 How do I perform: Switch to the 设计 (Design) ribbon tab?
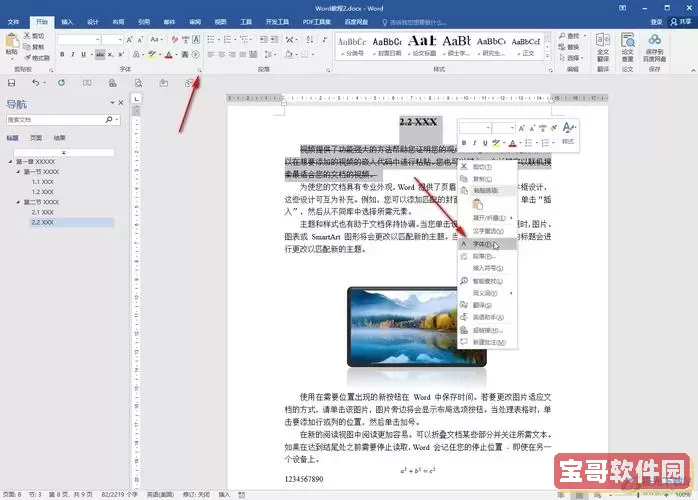[93, 22]
